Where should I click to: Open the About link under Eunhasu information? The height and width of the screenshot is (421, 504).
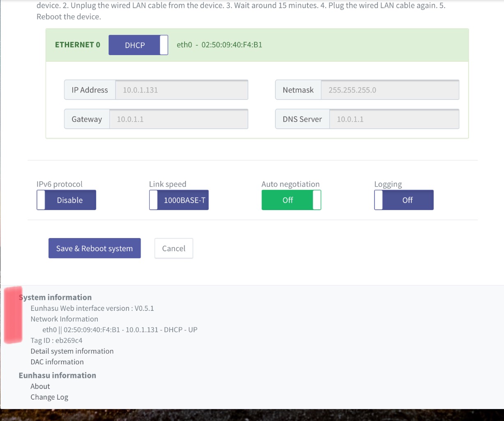(40, 386)
